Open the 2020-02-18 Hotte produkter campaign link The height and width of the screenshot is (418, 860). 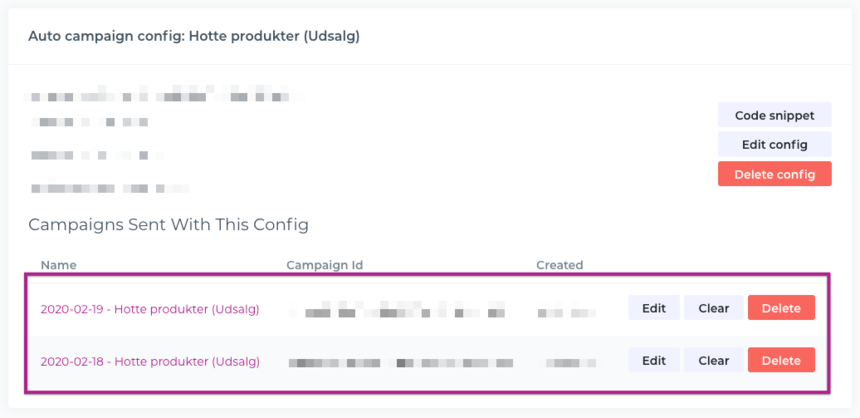[x=150, y=361]
